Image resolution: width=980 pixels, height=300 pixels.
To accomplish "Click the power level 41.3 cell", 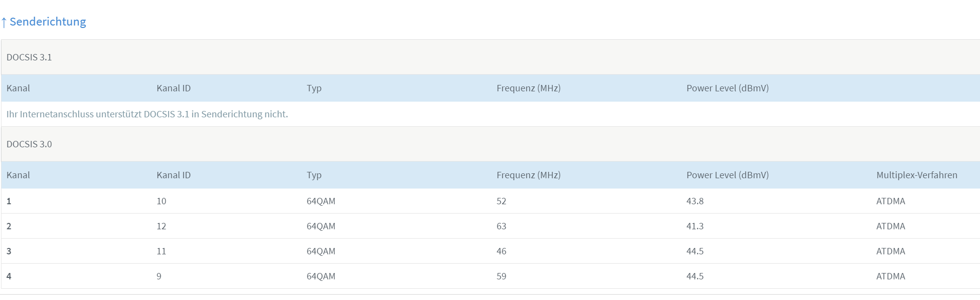I will click(x=695, y=226).
